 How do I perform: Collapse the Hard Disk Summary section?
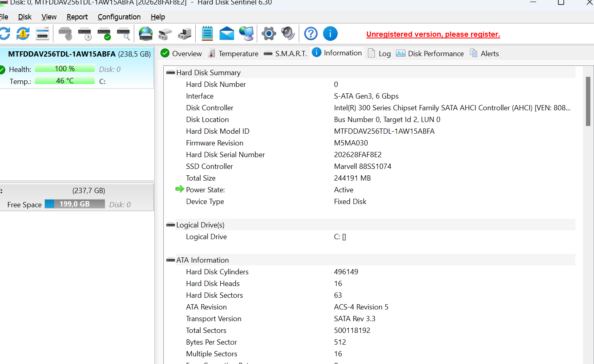click(171, 73)
